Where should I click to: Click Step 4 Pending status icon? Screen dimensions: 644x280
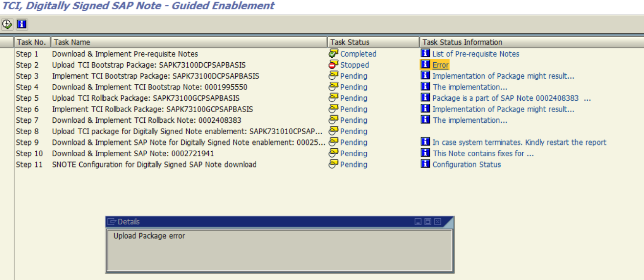coord(333,87)
